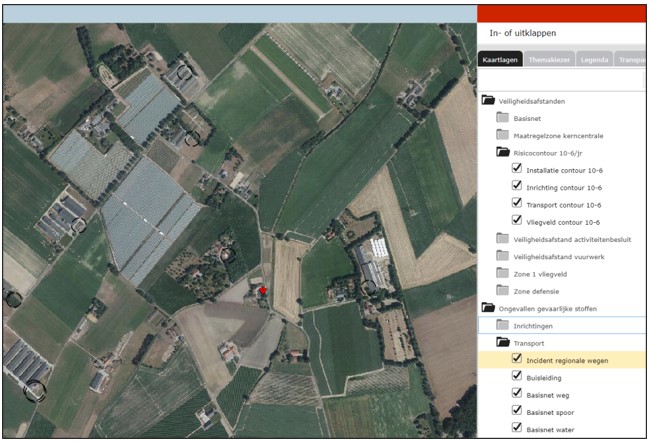The image size is (651, 443).
Task: Collapse the Transport folder
Action: click(x=503, y=343)
